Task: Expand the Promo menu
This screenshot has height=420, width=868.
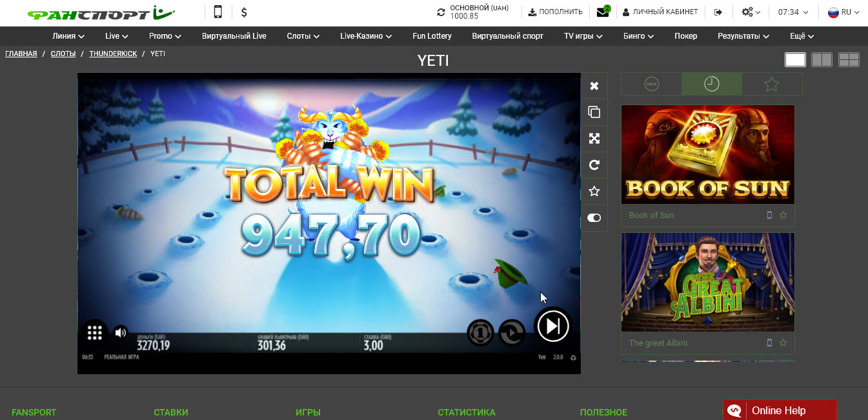Action: [x=165, y=36]
